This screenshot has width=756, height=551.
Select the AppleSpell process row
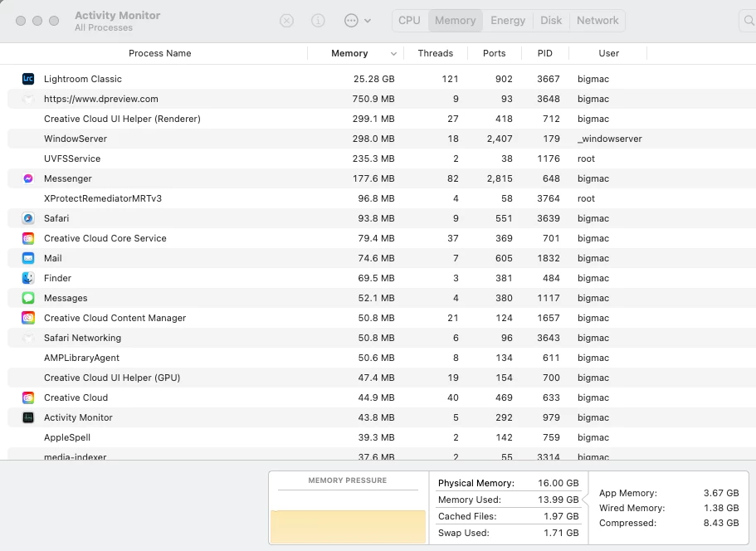(381, 437)
